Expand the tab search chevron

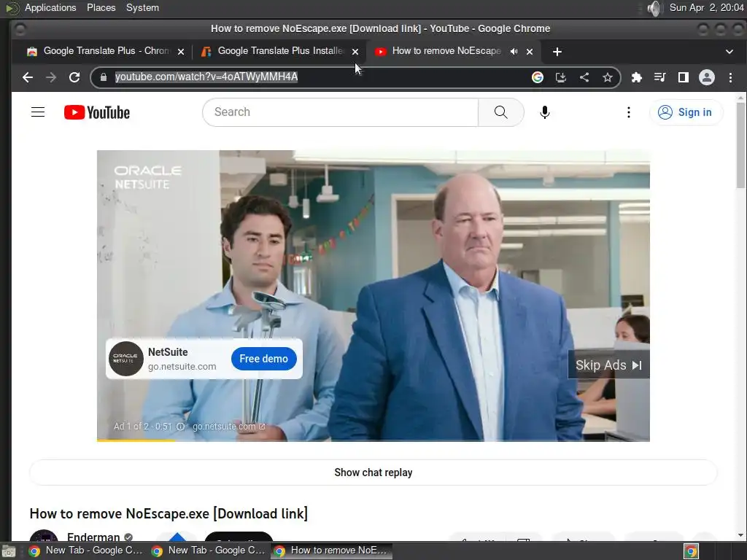tap(729, 52)
